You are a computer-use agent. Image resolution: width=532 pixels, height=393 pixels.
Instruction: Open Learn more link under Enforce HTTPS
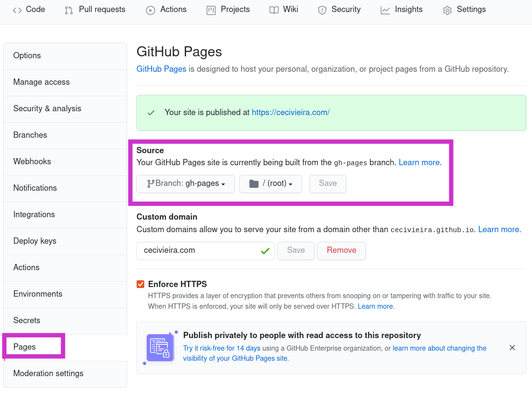tap(375, 306)
